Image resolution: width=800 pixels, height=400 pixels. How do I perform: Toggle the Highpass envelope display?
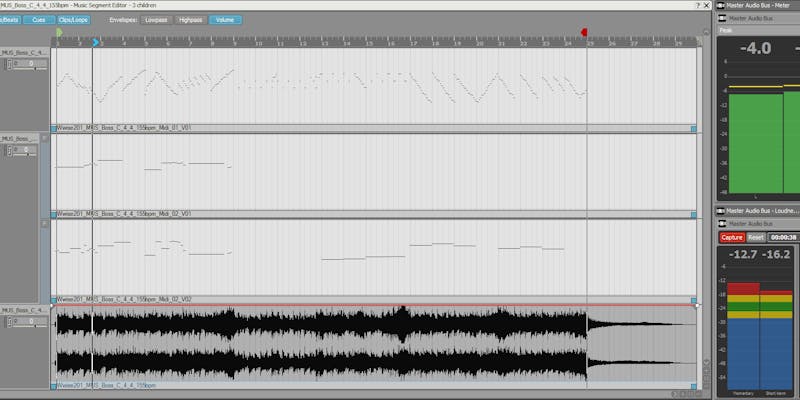[190, 19]
